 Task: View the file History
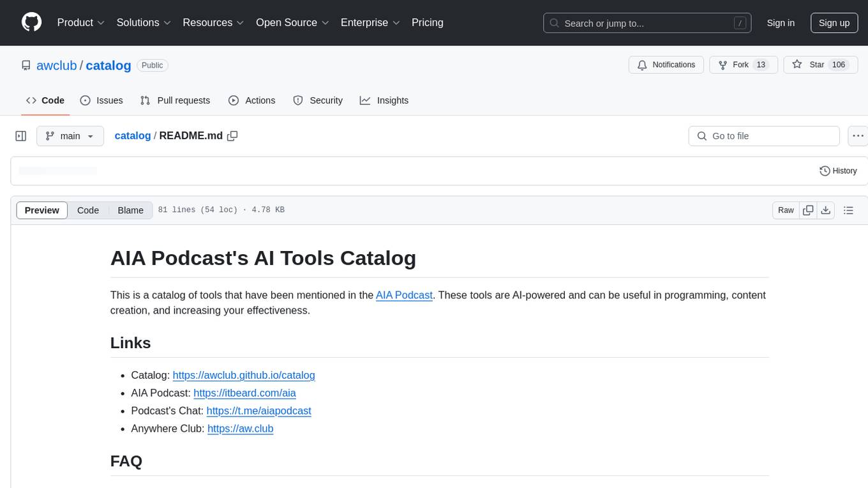pyautogui.click(x=838, y=171)
